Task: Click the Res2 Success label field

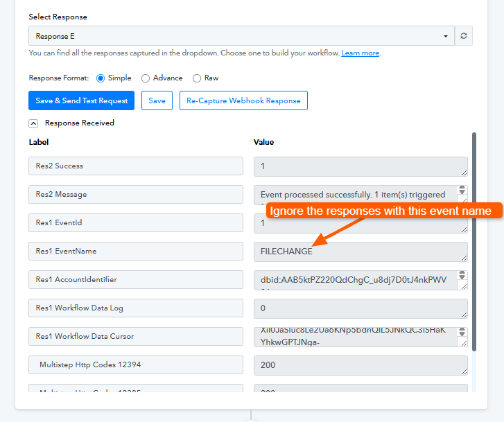Action: pyautogui.click(x=136, y=166)
